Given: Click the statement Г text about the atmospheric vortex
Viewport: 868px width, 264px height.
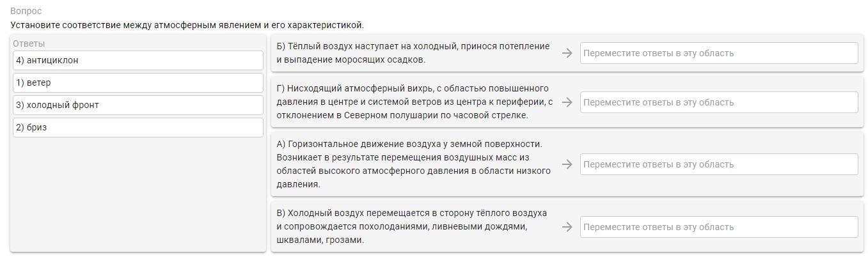Looking at the screenshot, I should point(414,102).
